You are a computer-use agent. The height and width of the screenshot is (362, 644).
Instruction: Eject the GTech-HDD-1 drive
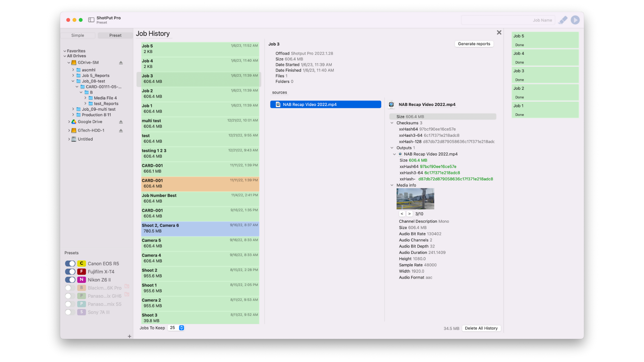(x=121, y=130)
